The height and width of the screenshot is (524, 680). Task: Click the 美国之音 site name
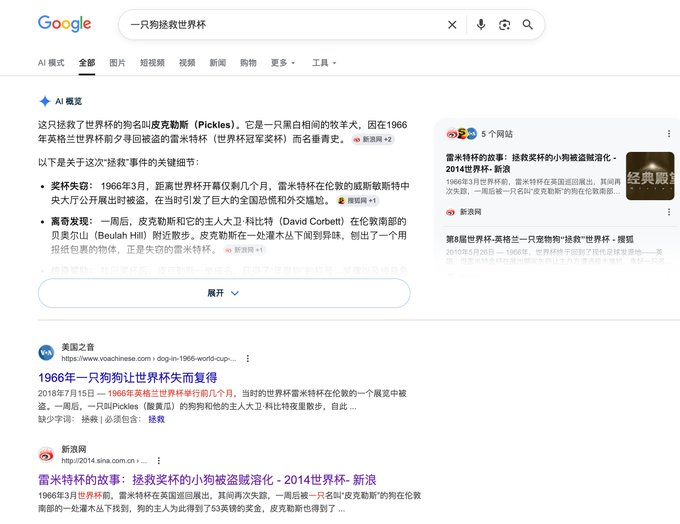point(78,347)
